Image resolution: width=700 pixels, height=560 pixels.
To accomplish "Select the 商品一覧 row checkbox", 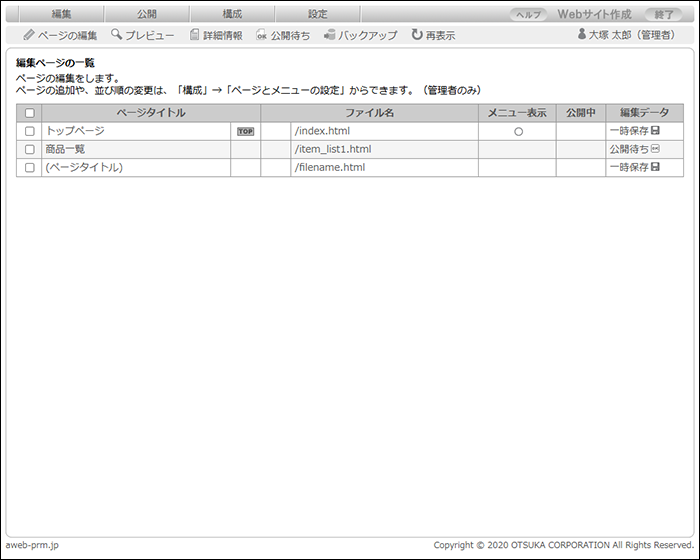I will click(29, 149).
